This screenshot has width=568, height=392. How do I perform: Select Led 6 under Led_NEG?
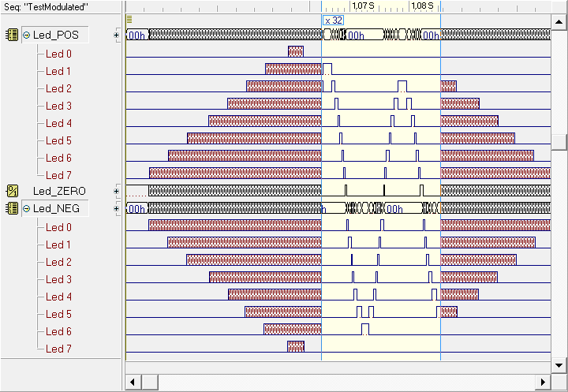point(58,331)
